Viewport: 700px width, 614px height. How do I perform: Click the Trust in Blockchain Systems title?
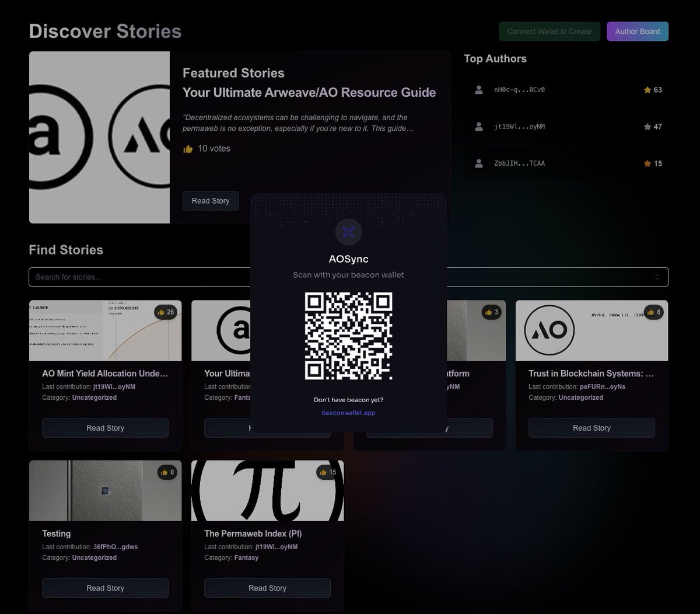591,374
